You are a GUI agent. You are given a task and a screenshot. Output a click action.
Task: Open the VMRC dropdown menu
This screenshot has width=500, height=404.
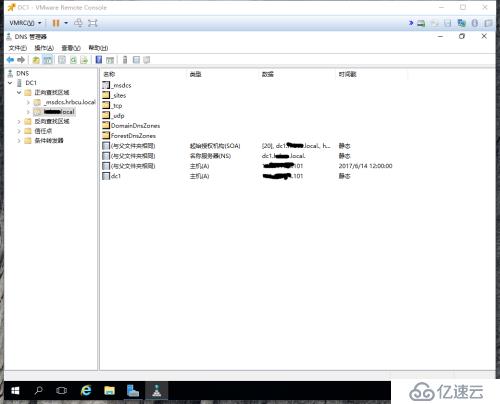pos(25,23)
